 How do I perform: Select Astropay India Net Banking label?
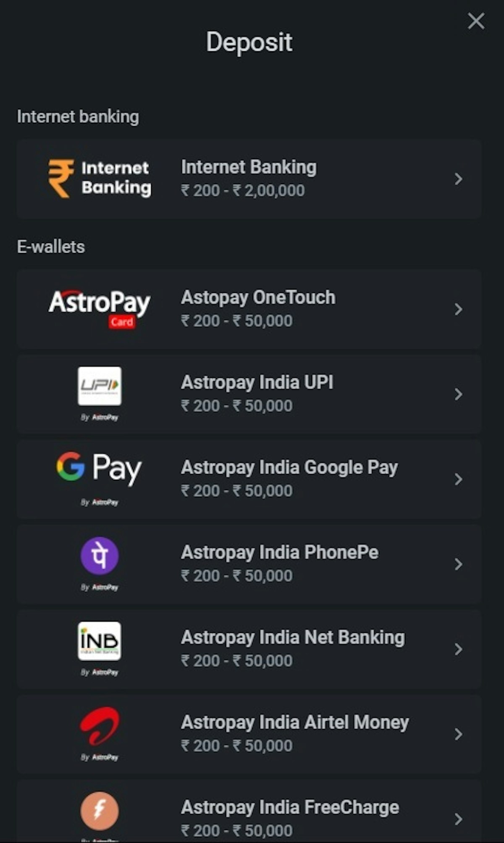click(293, 637)
